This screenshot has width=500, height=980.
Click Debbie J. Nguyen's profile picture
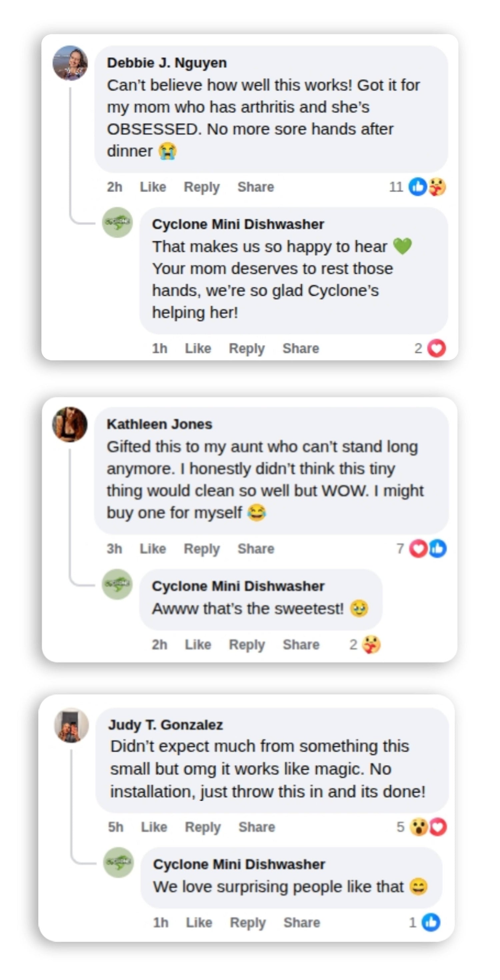coord(70,63)
